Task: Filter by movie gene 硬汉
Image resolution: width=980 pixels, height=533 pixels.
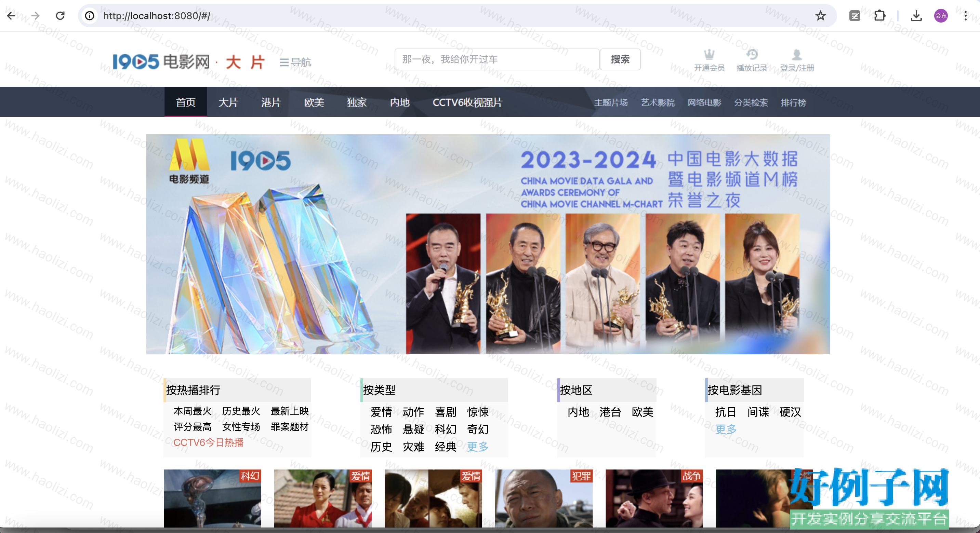Action: tap(790, 412)
